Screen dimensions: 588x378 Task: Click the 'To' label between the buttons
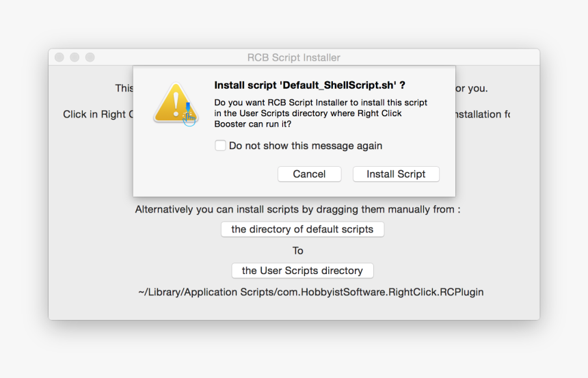coord(298,250)
